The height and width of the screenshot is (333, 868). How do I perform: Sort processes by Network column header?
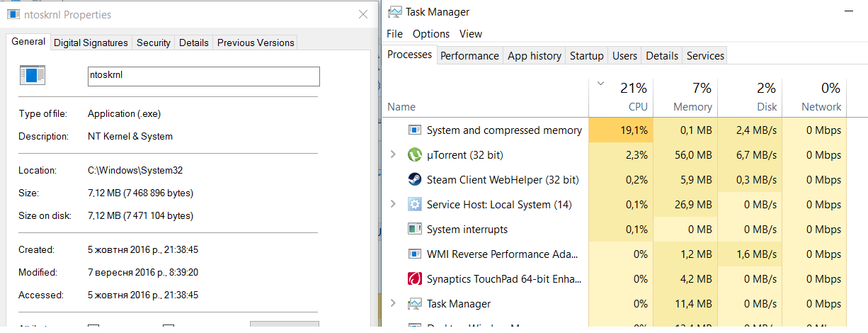(x=814, y=96)
